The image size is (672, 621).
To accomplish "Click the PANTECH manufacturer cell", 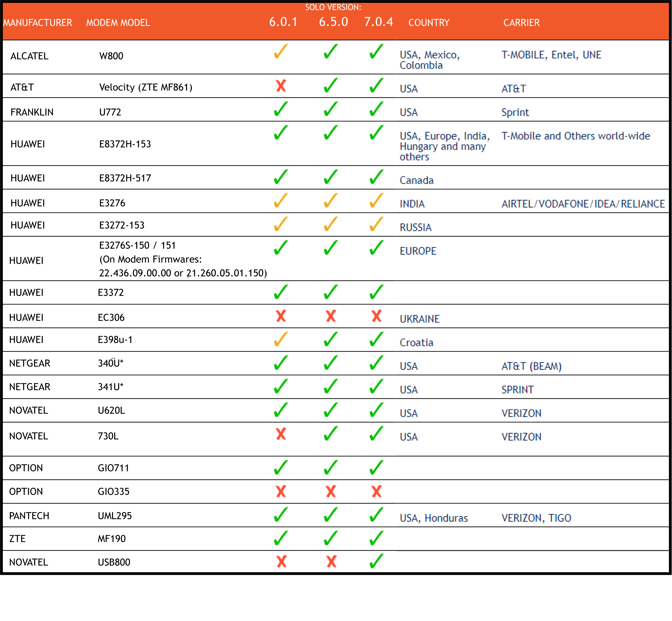I will coord(29,516).
